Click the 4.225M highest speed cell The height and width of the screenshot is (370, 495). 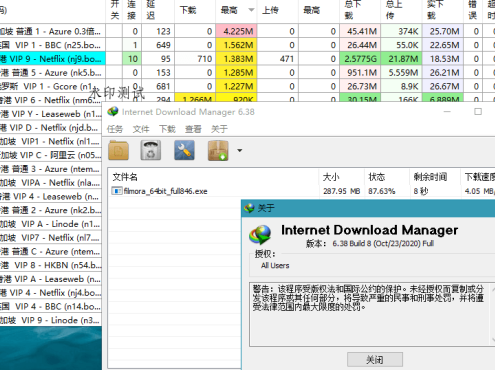click(236, 31)
